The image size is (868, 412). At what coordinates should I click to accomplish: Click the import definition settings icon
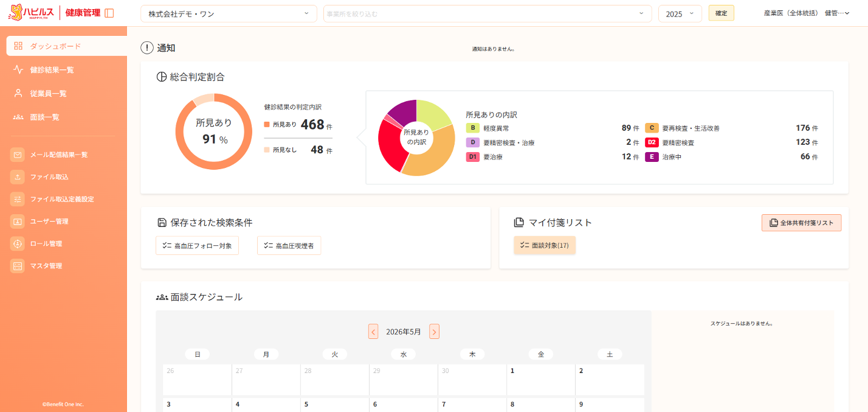coord(18,199)
